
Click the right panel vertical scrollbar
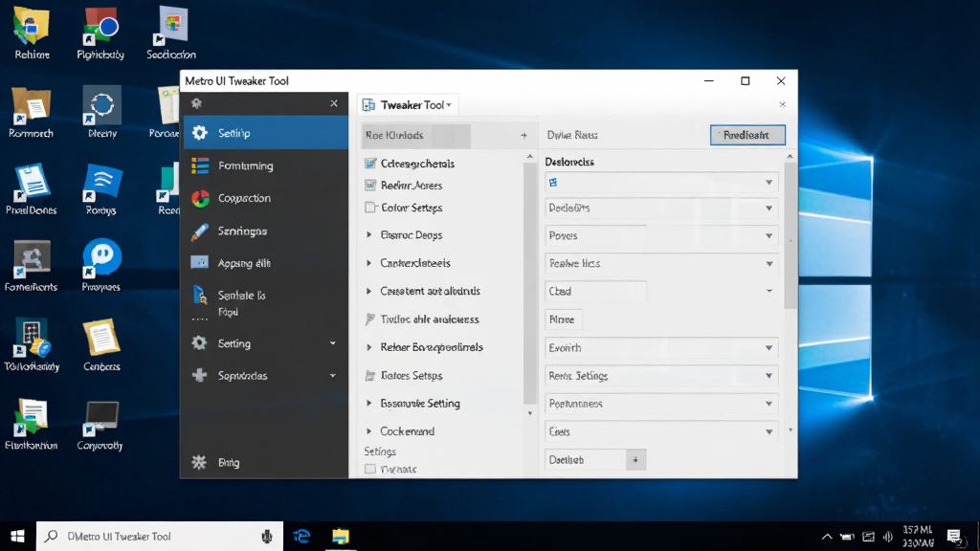(x=790, y=235)
